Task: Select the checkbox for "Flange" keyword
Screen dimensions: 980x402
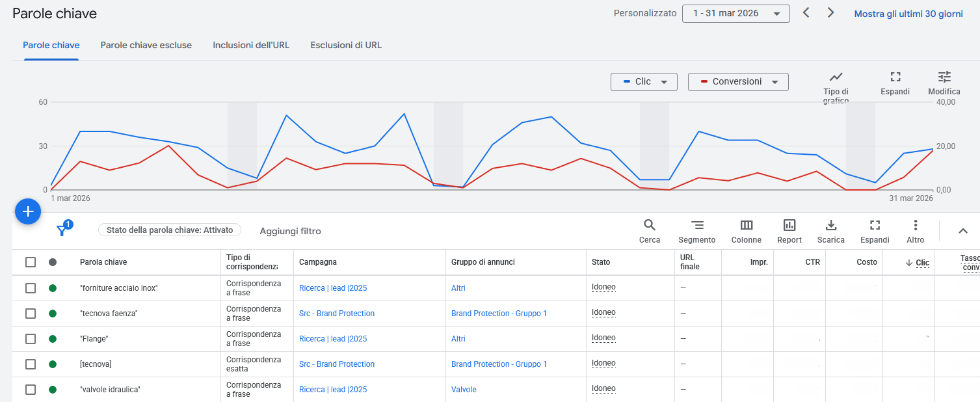Action: click(31, 339)
